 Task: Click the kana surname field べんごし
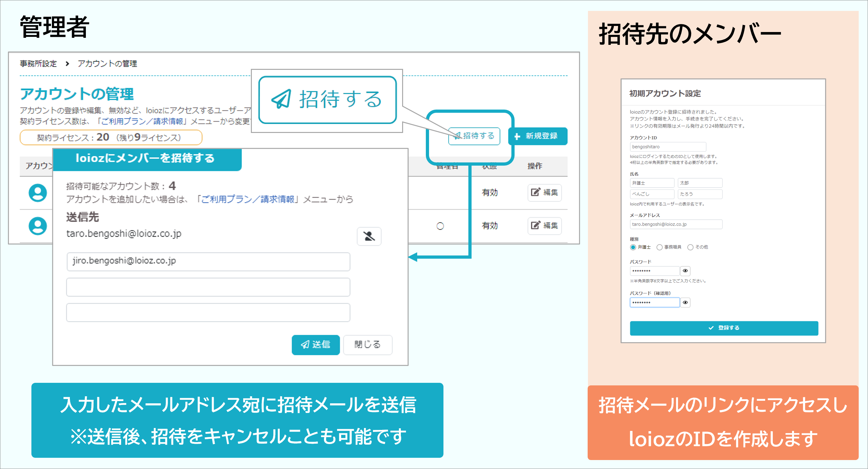[x=652, y=194]
